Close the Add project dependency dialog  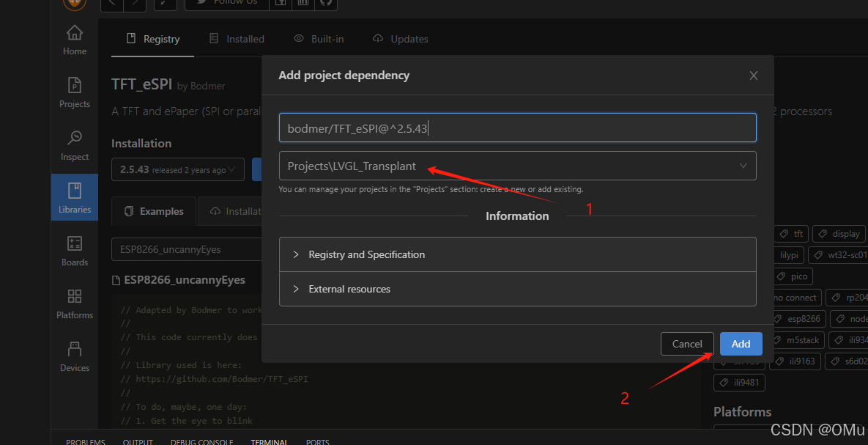754,76
